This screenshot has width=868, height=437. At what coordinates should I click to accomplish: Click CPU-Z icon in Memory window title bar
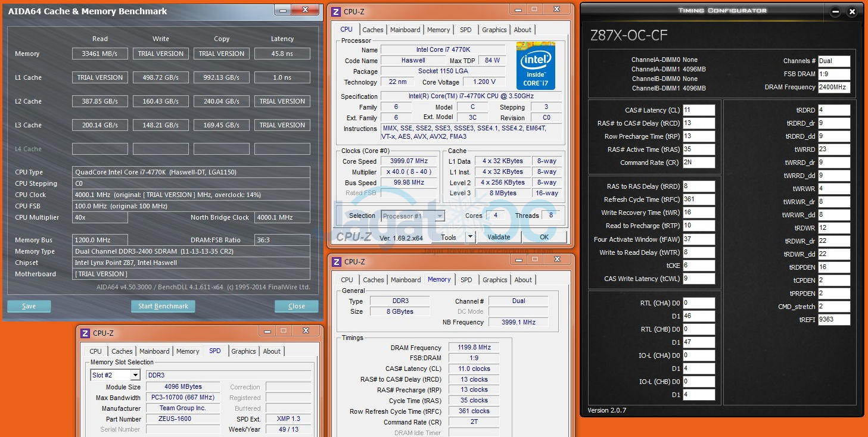(336, 261)
